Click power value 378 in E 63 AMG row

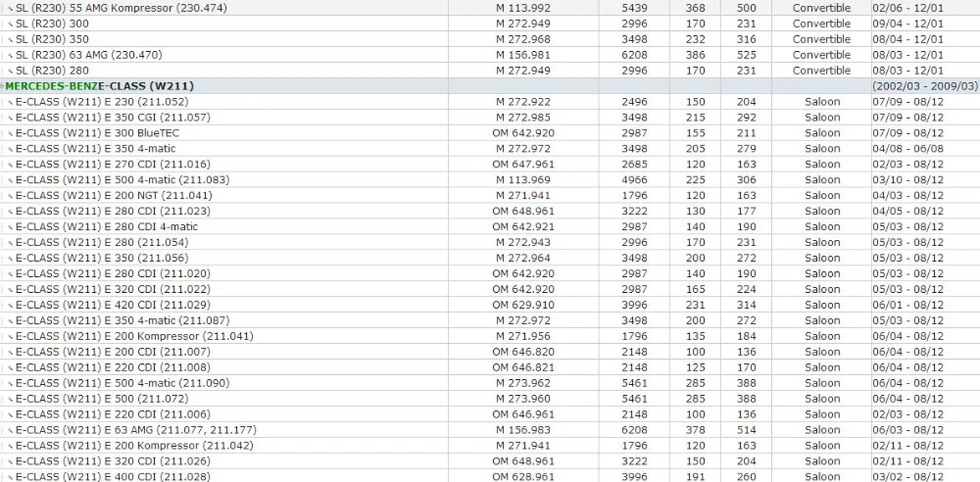(x=695, y=430)
